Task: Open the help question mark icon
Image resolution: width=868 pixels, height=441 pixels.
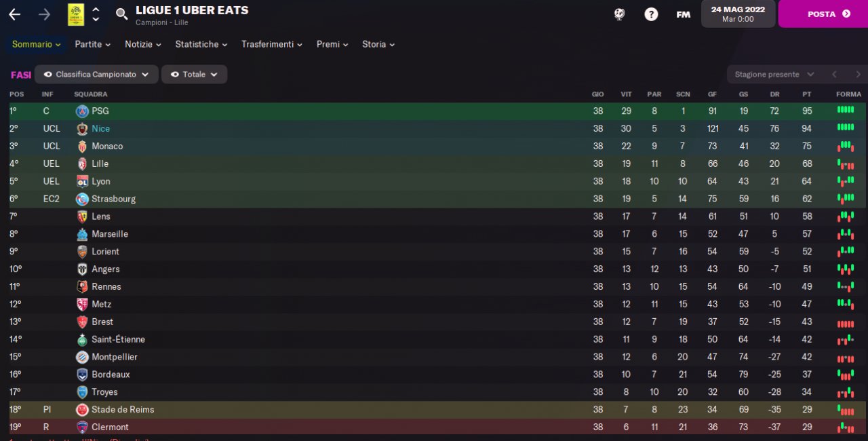Action: pos(651,14)
